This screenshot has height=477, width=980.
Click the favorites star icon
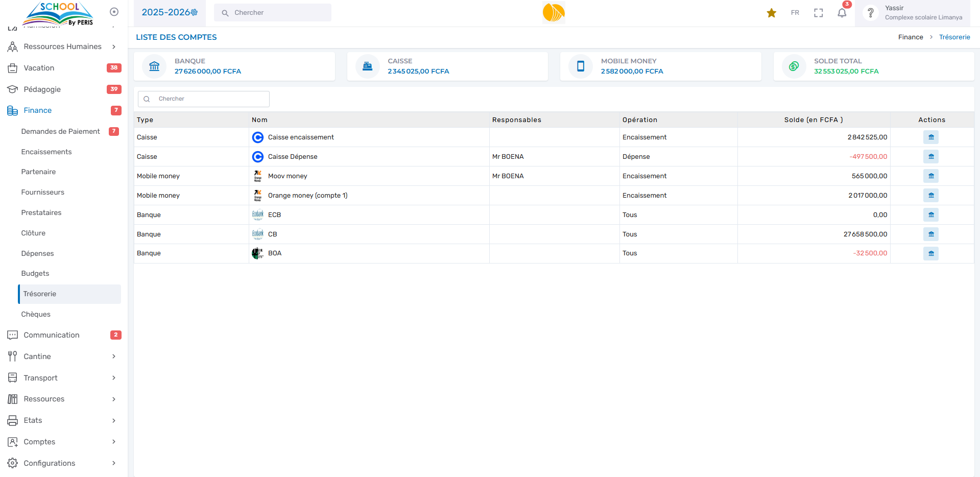(771, 13)
